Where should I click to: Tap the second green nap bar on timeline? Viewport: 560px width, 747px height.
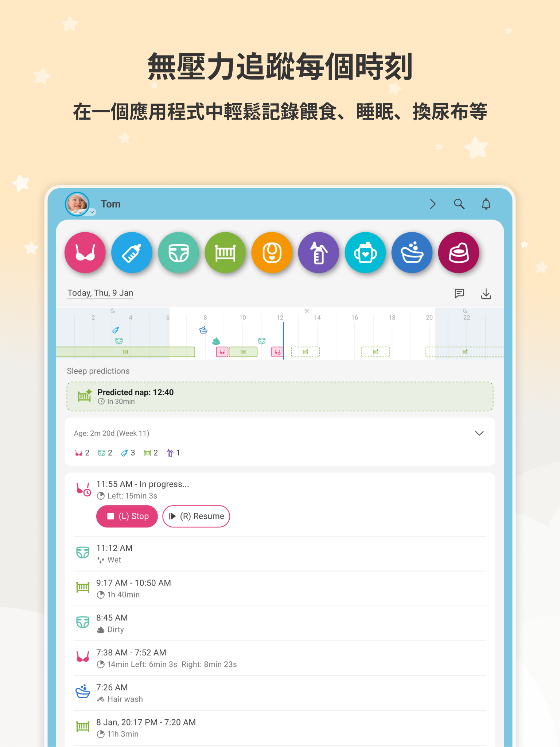243,352
